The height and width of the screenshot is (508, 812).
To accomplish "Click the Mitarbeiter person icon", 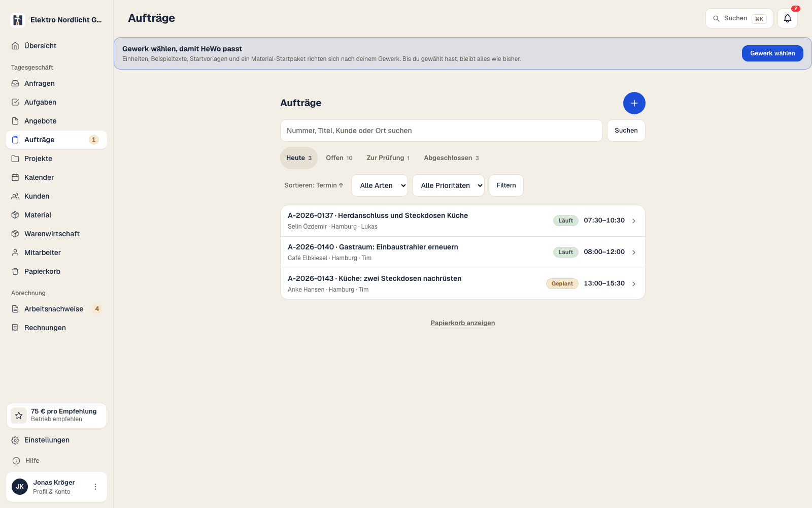I will [15, 252].
